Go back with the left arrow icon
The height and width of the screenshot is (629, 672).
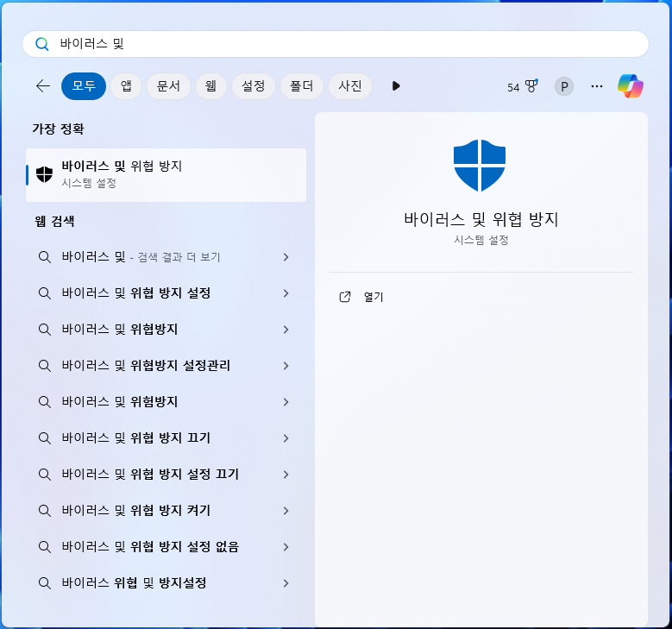click(x=43, y=86)
